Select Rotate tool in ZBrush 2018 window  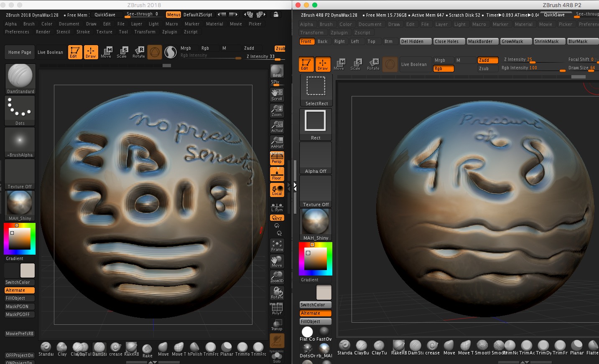(x=138, y=52)
